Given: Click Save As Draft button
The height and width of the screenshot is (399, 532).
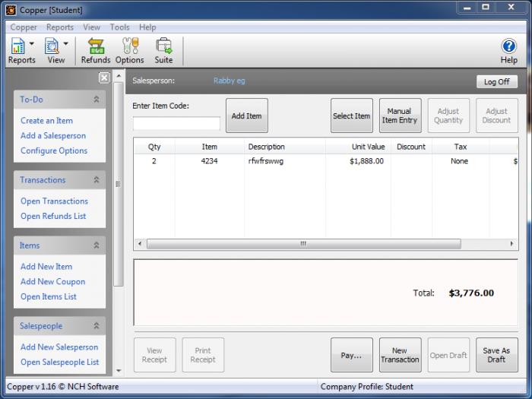Looking at the screenshot, I should pyautogui.click(x=497, y=355).
